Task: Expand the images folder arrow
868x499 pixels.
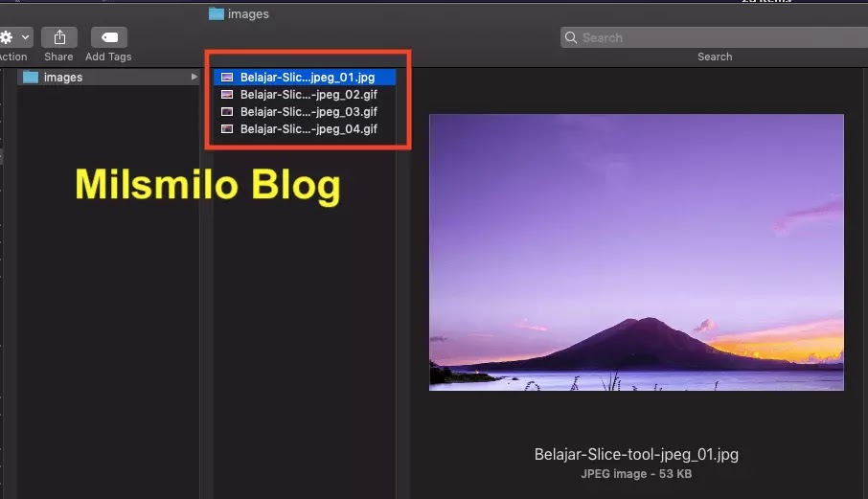Action: tap(194, 77)
